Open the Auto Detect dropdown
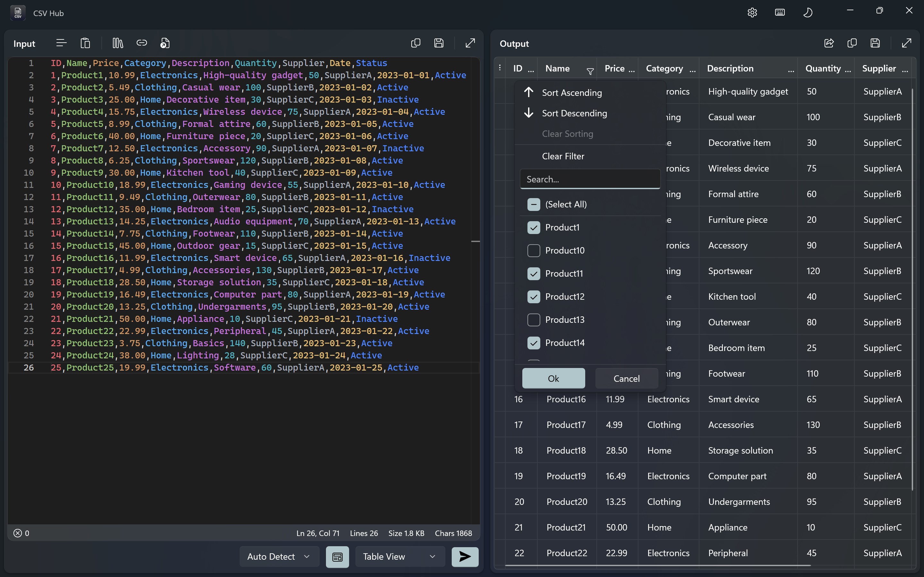924x577 pixels. (x=279, y=556)
